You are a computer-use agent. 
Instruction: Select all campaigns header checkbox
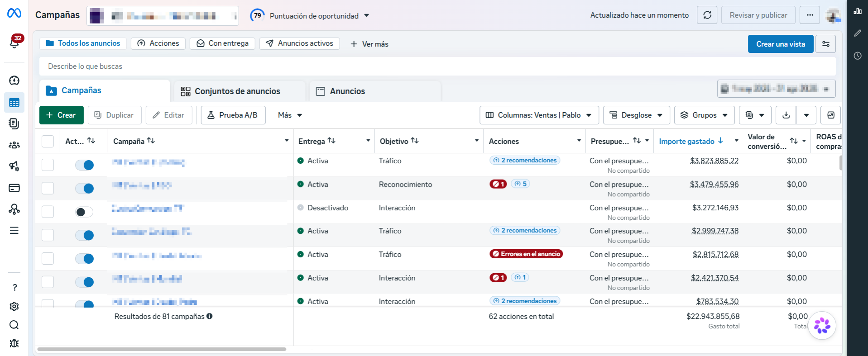pos(48,141)
